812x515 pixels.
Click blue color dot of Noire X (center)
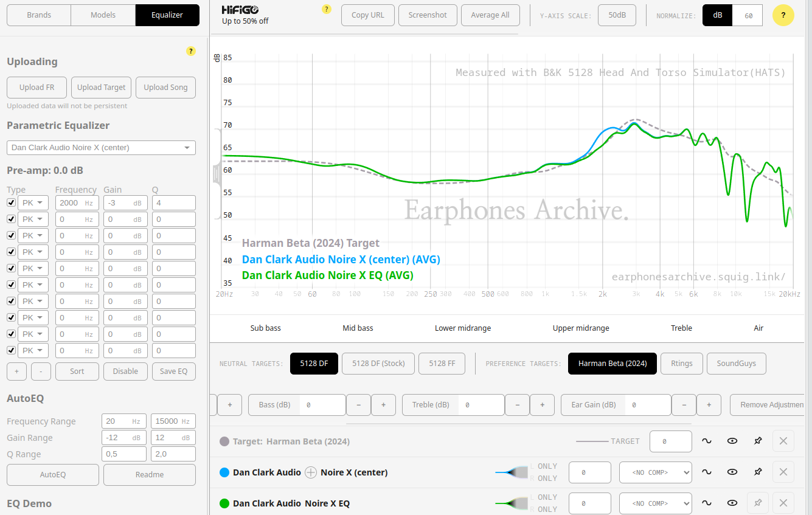(224, 472)
